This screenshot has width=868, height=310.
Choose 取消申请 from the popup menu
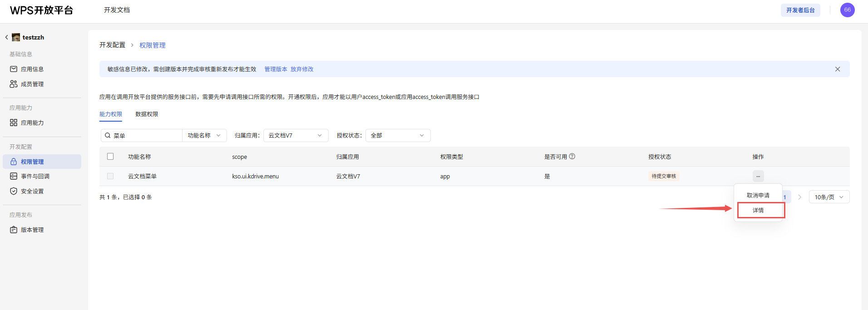(x=758, y=195)
